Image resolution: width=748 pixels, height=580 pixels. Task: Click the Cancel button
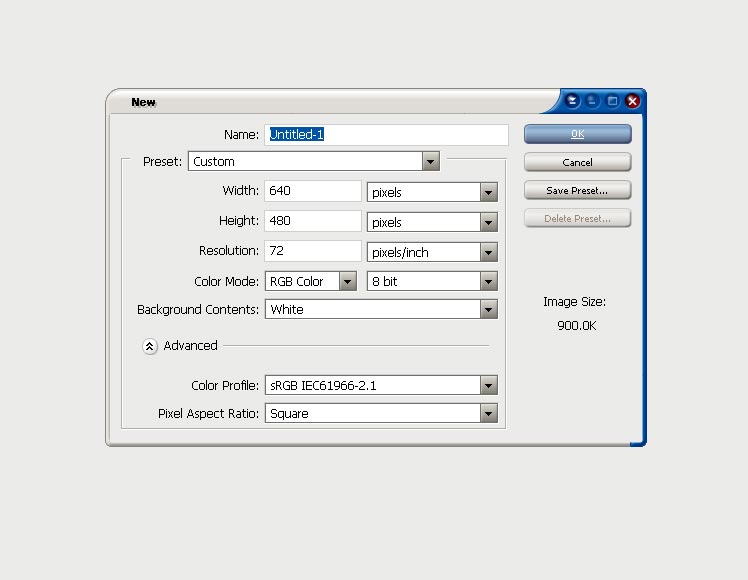pyautogui.click(x=577, y=162)
